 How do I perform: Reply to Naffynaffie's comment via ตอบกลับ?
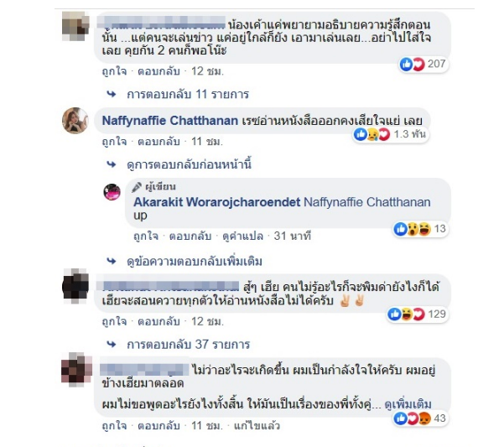click(158, 142)
